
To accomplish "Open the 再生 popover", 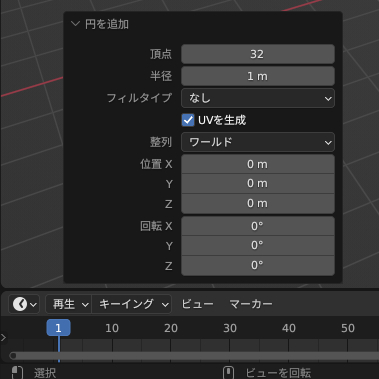I will (69, 304).
